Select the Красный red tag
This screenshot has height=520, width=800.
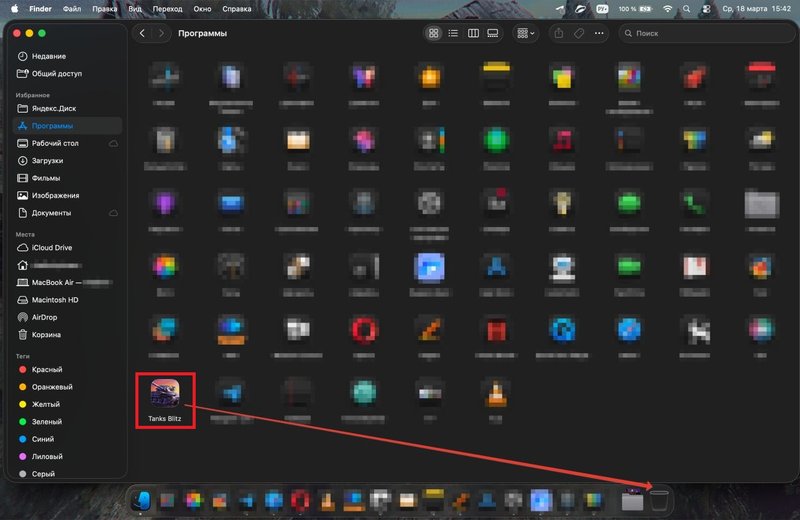(47, 370)
